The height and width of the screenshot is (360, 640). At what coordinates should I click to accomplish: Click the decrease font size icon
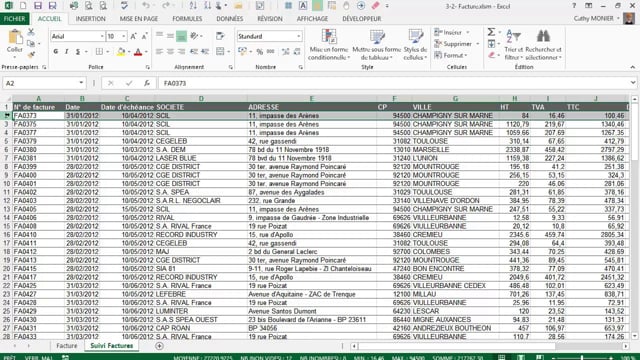[144, 36]
